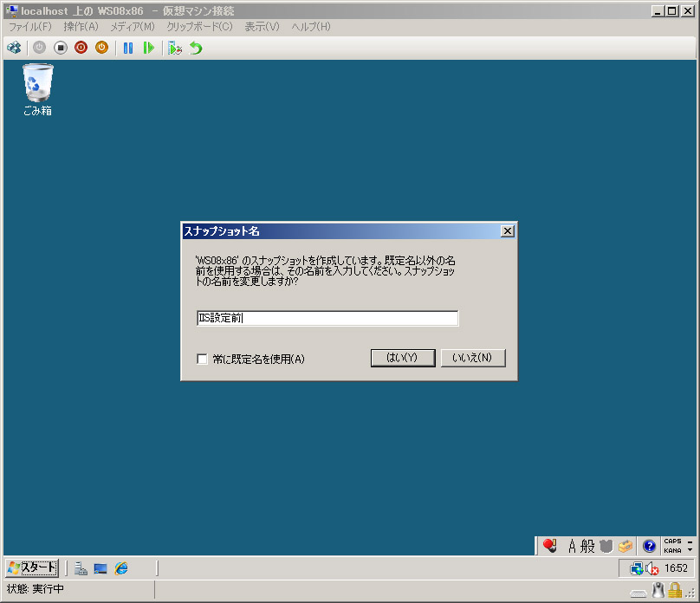The height and width of the screenshot is (603, 700).
Task: Click the greyed Start VM power icon
Action: (x=39, y=48)
